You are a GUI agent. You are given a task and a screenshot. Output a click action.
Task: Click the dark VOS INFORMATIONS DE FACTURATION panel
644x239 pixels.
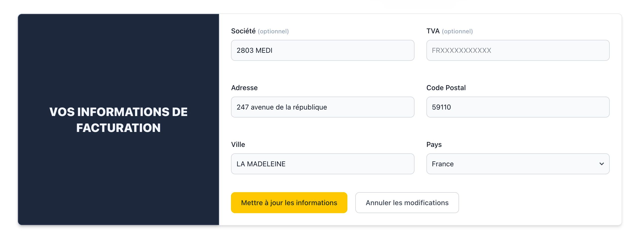point(119,120)
